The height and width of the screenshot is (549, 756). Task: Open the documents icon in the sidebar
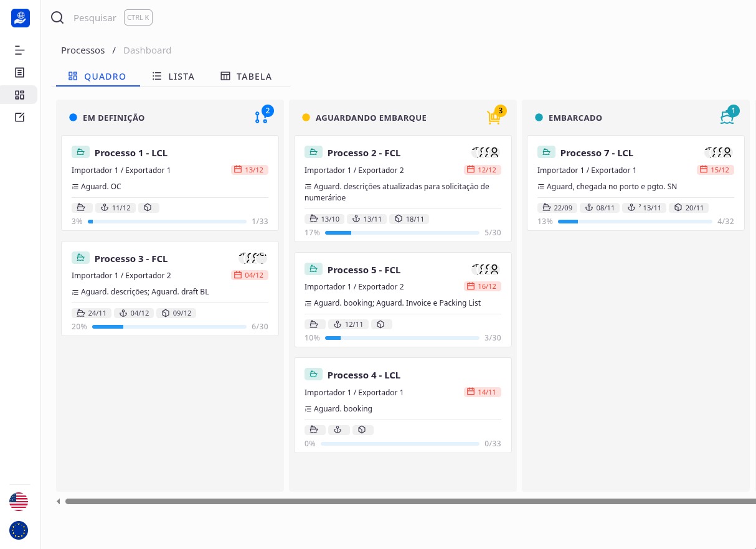pyautogui.click(x=19, y=72)
